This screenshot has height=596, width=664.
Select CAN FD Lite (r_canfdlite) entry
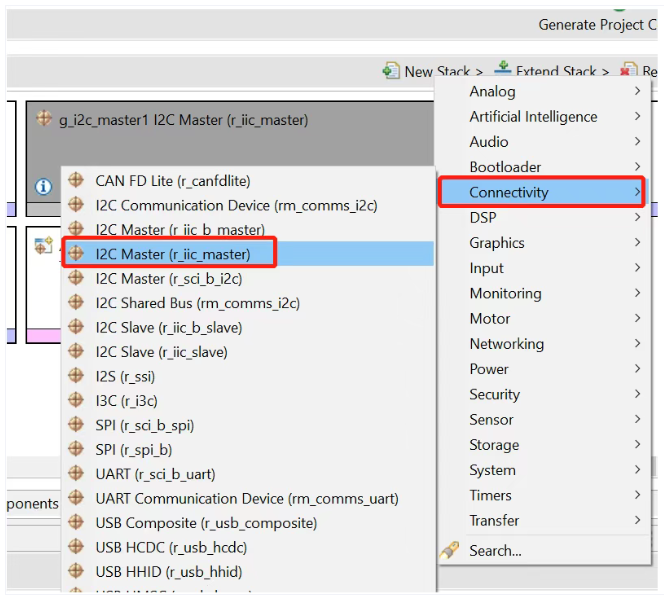point(248,180)
